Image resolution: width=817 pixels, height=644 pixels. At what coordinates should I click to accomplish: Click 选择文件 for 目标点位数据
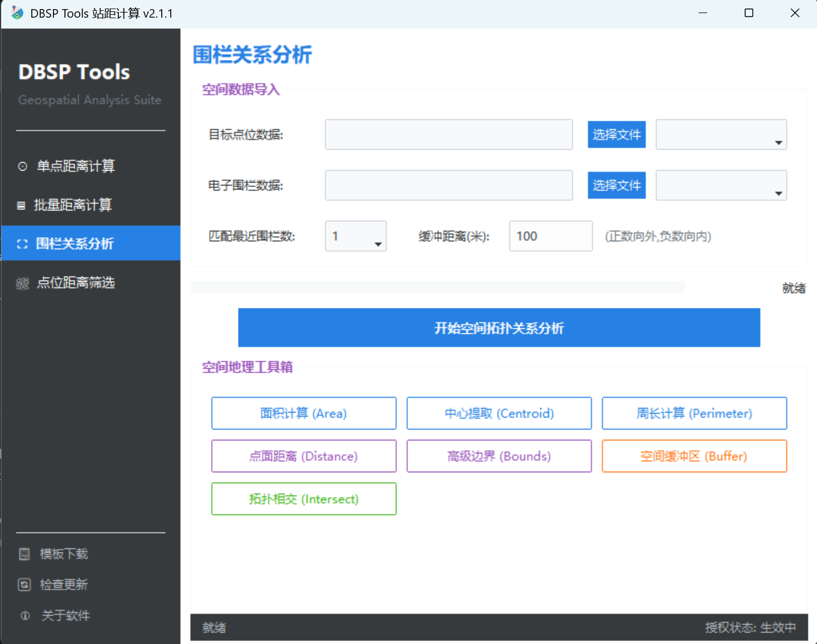pyautogui.click(x=617, y=134)
